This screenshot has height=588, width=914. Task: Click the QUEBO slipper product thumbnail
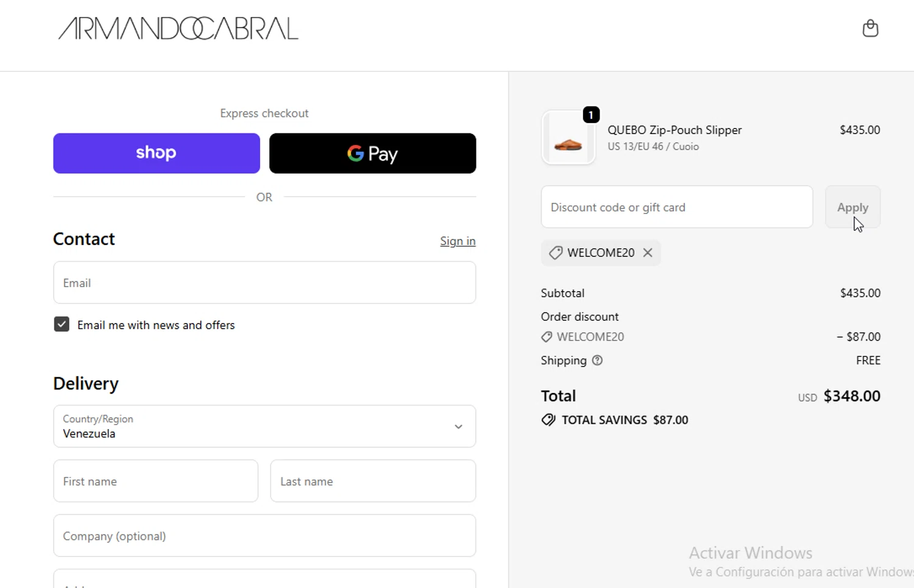(568, 138)
